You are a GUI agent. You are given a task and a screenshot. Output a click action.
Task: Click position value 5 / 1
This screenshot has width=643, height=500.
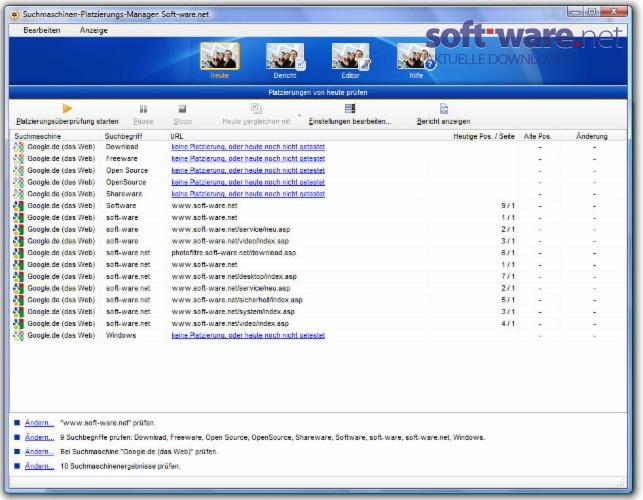pyautogui.click(x=508, y=300)
